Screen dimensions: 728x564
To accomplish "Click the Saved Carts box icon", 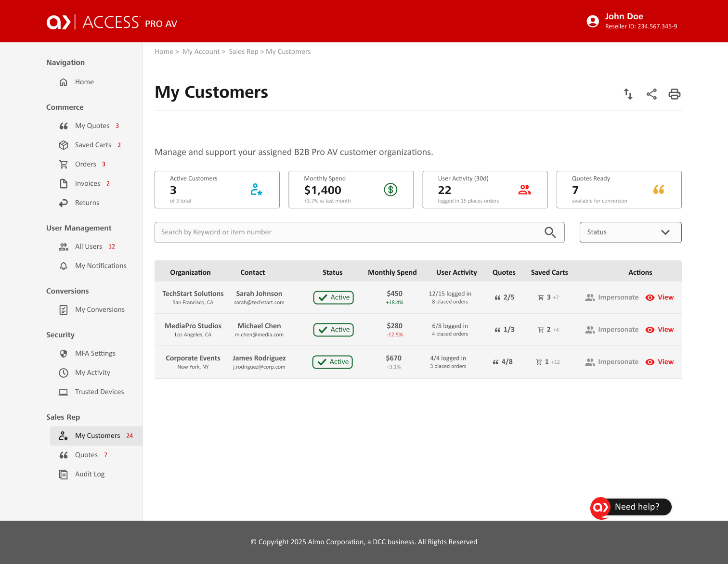I will 64,145.
